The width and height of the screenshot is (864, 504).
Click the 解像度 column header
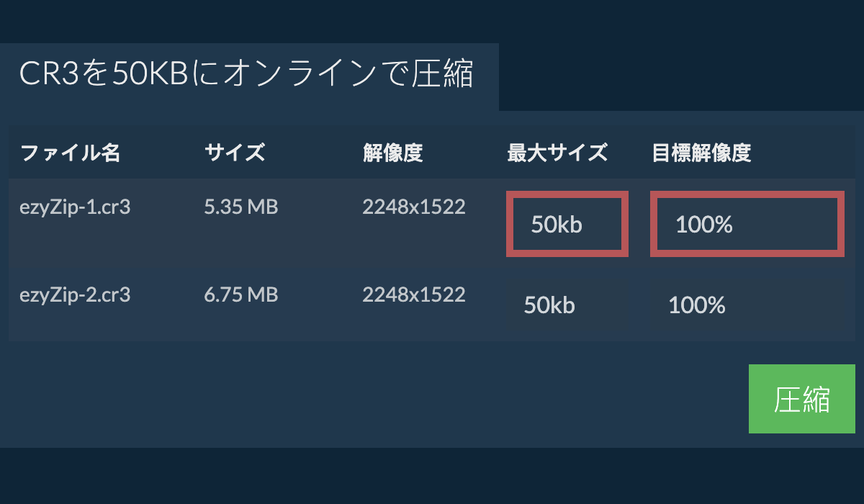pyautogui.click(x=392, y=153)
